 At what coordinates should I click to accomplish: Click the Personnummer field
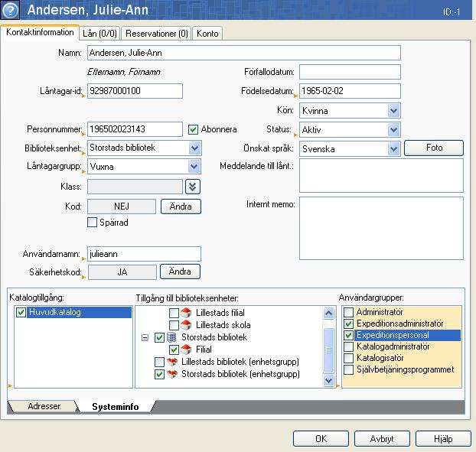point(135,129)
